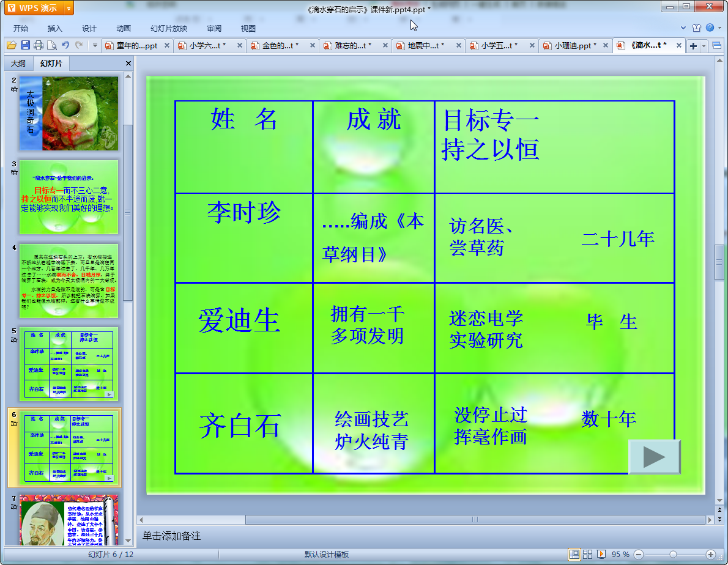Redo the last undone action
The width and height of the screenshot is (728, 565).
coord(79,45)
